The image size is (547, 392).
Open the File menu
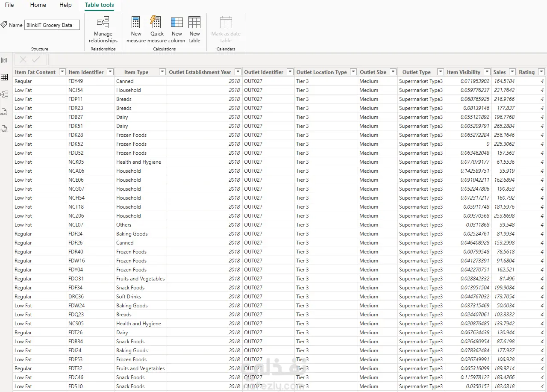coord(9,5)
